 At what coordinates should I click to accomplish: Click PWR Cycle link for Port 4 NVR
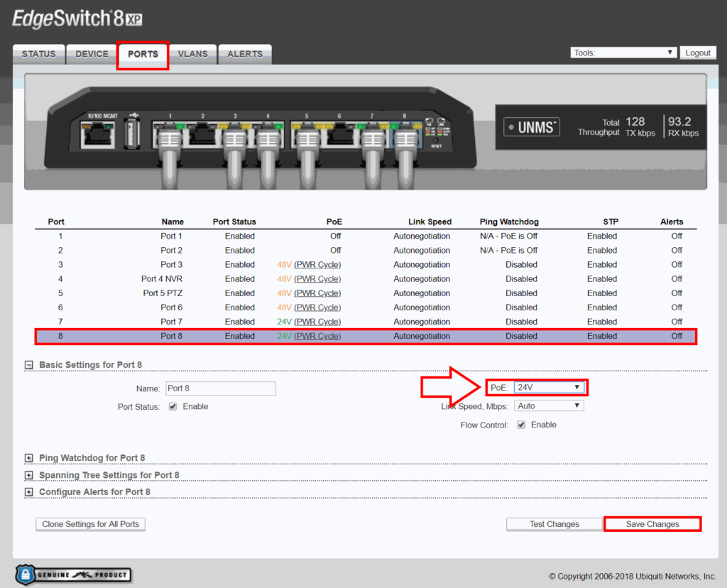(x=317, y=279)
